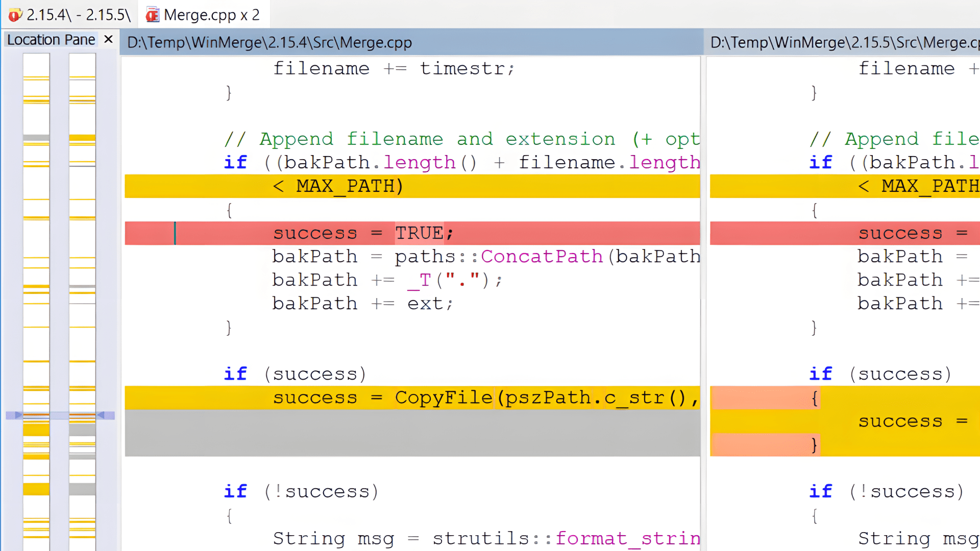Switch to the Merge.cpp x 2 tab
Image resolution: width=980 pixels, height=551 pixels.
203,14
